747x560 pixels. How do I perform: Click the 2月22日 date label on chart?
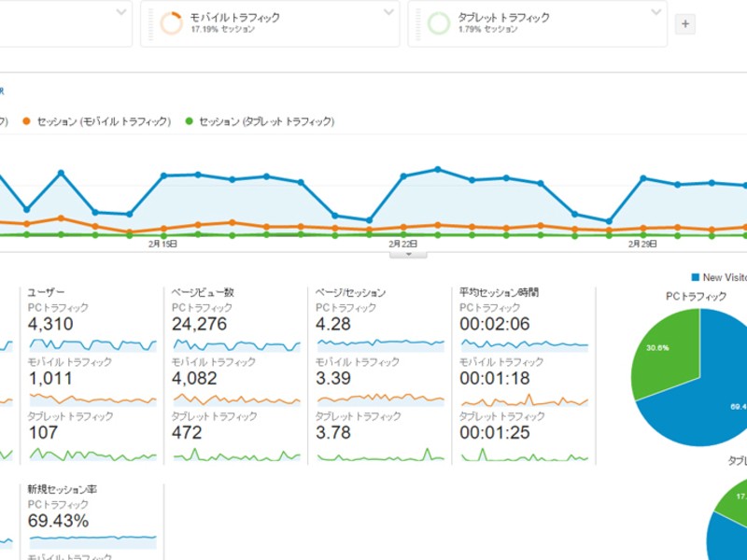click(x=403, y=244)
